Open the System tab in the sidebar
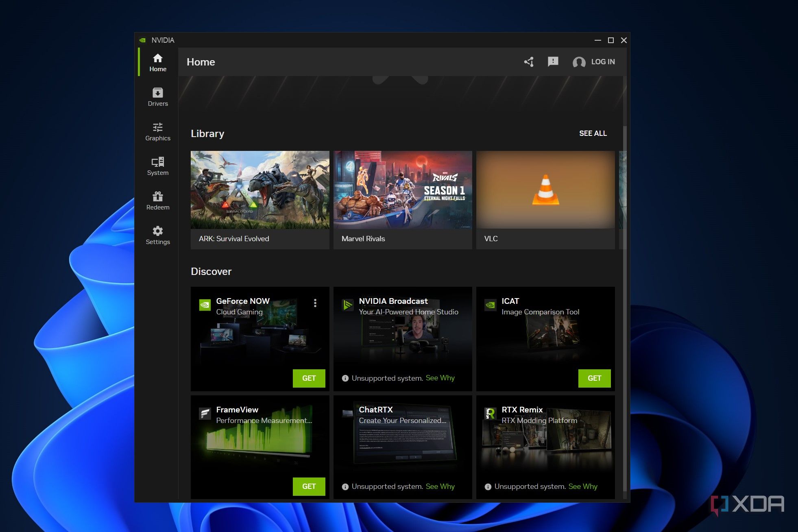Screen dimensions: 798x532 (x=158, y=166)
